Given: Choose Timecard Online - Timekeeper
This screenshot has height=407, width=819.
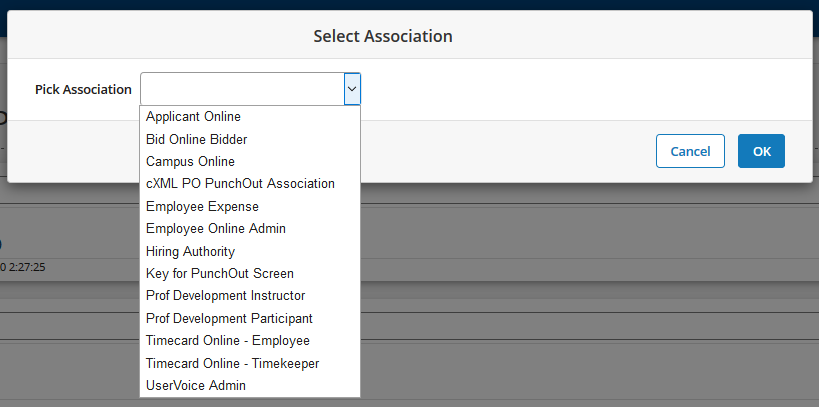Looking at the screenshot, I should (x=232, y=363).
